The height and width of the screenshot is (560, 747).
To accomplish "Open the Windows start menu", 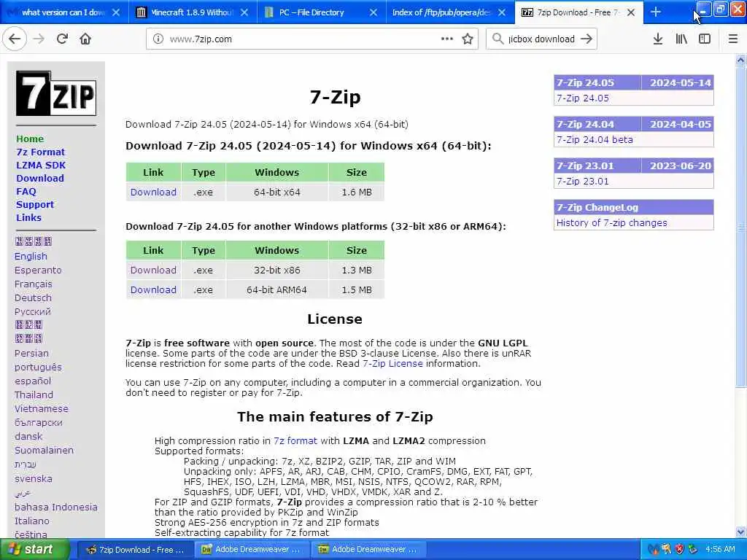I will pyautogui.click(x=34, y=550).
